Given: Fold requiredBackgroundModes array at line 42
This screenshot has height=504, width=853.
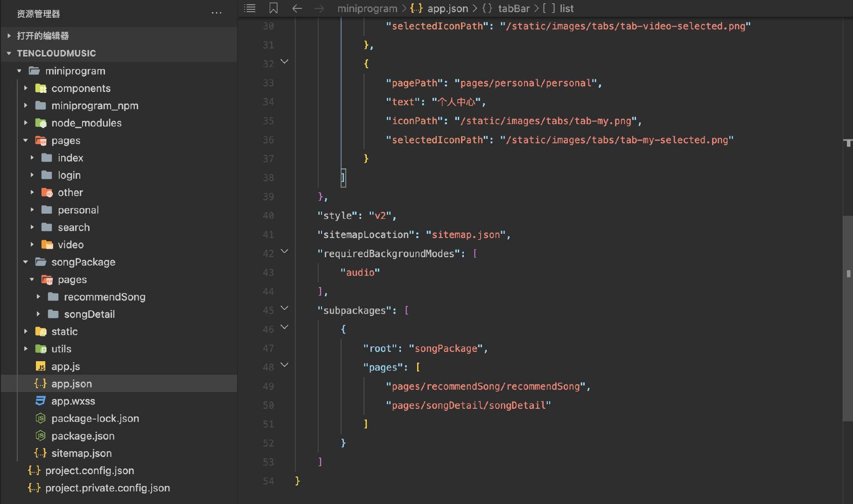Looking at the screenshot, I should 284,252.
